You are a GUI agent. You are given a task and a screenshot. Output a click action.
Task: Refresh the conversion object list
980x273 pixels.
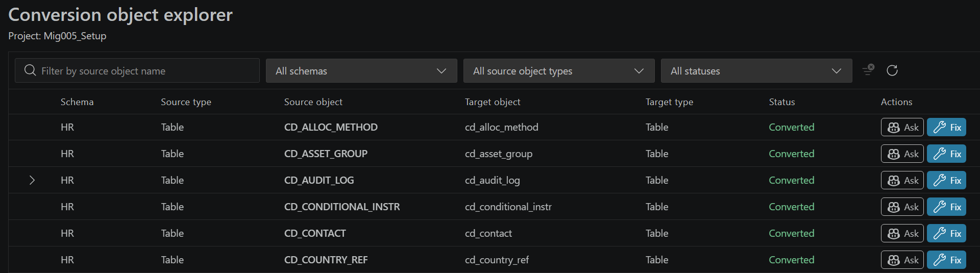click(892, 70)
